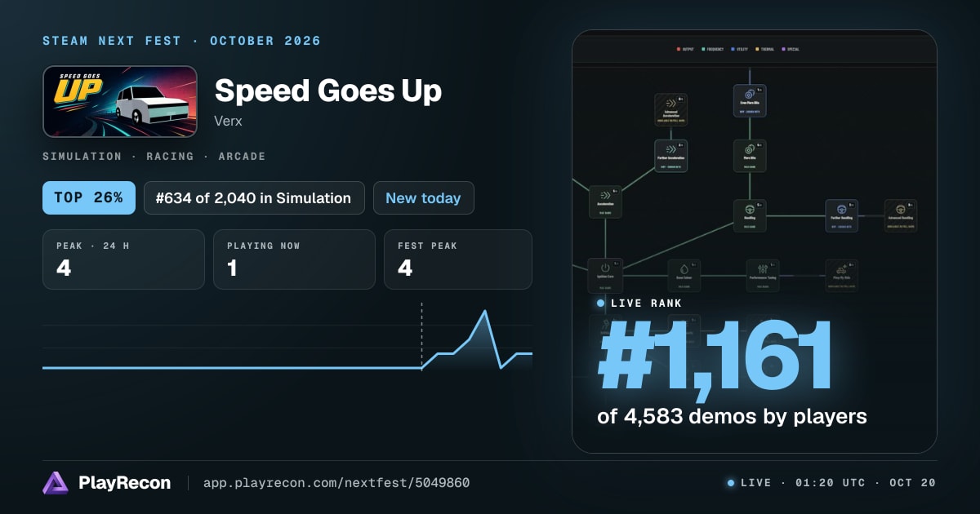Click the orange Thermal legend marker

pyautogui.click(x=758, y=50)
